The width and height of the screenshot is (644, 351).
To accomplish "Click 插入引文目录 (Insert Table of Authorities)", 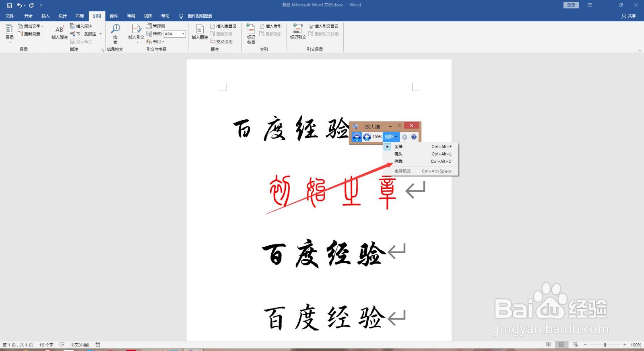I will [x=324, y=26].
